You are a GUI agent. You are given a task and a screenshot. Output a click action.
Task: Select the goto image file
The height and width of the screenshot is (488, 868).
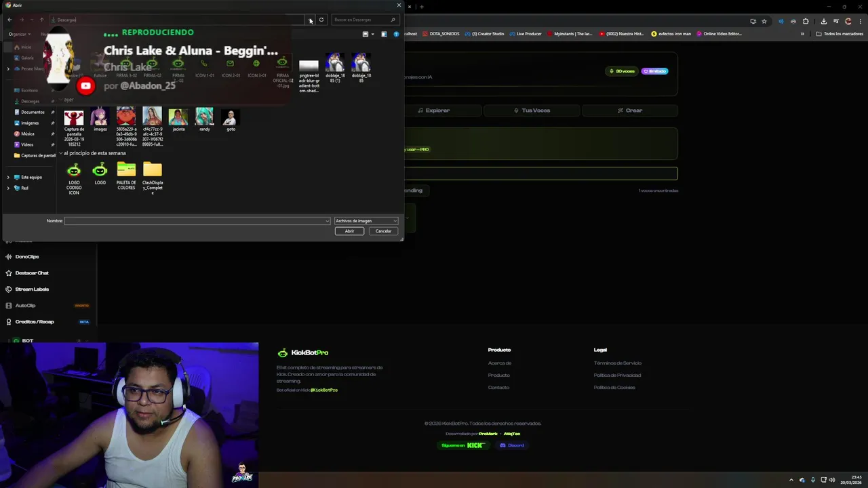pyautogui.click(x=231, y=119)
